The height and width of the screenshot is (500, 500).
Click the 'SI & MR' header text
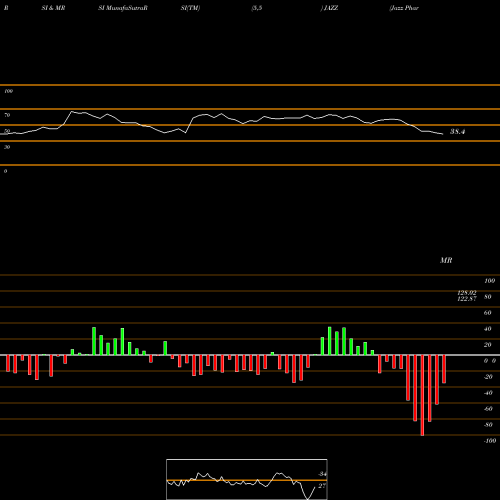(x=53, y=8)
